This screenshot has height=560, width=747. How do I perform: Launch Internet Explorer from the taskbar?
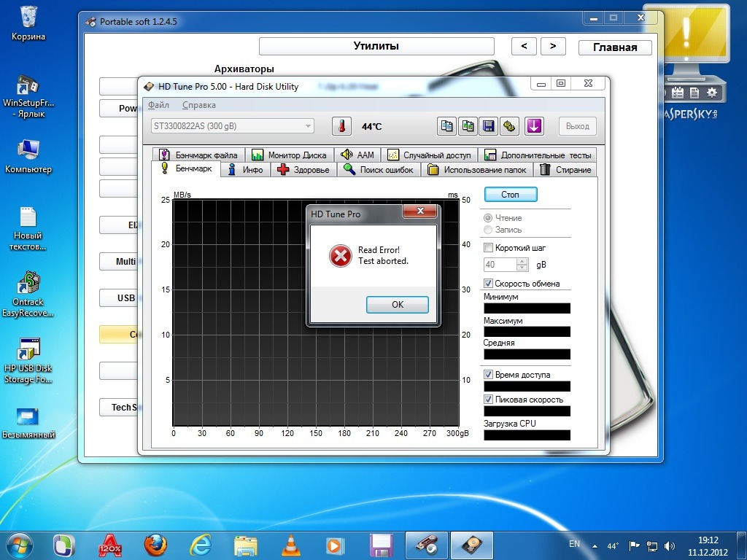click(201, 545)
